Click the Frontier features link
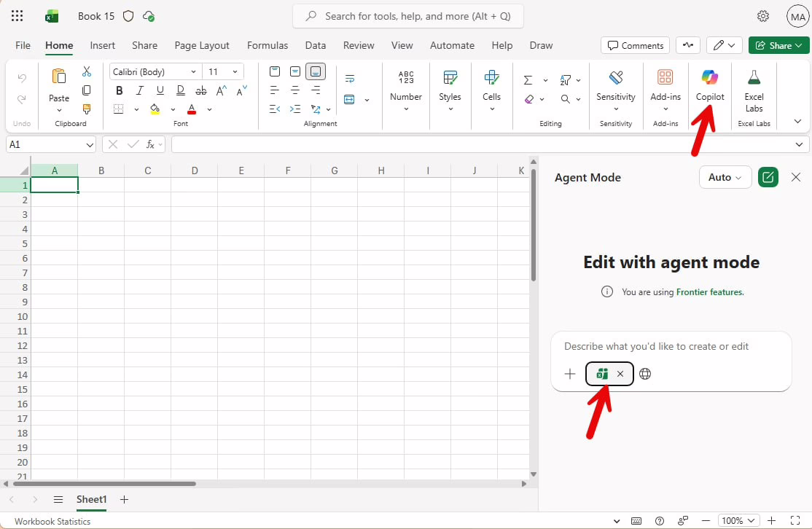812x529 pixels. [x=709, y=291]
